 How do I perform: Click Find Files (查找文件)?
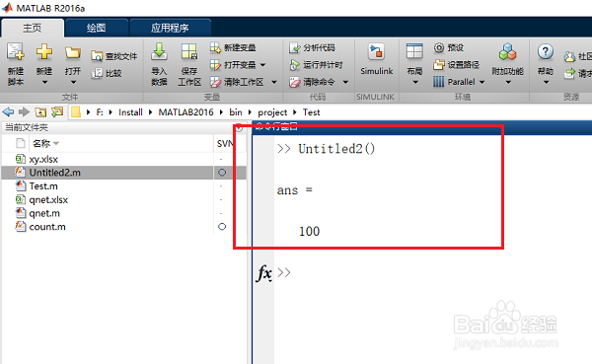click(114, 56)
